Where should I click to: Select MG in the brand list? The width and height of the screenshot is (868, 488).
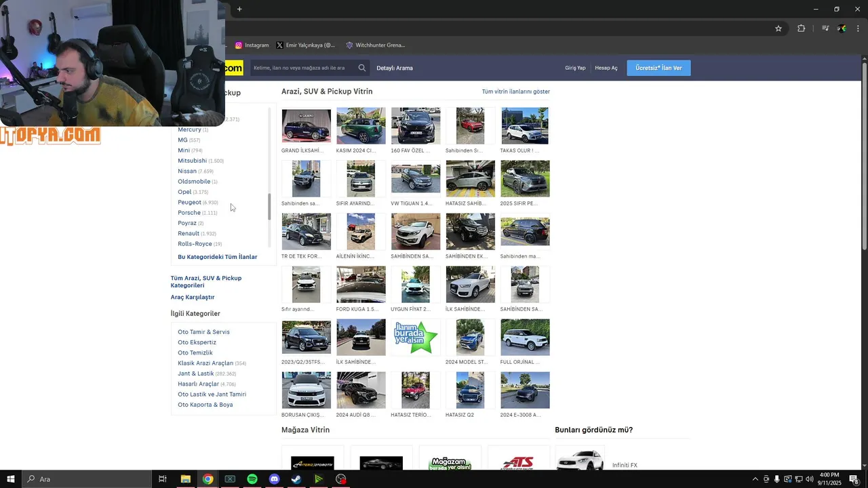[x=182, y=140]
